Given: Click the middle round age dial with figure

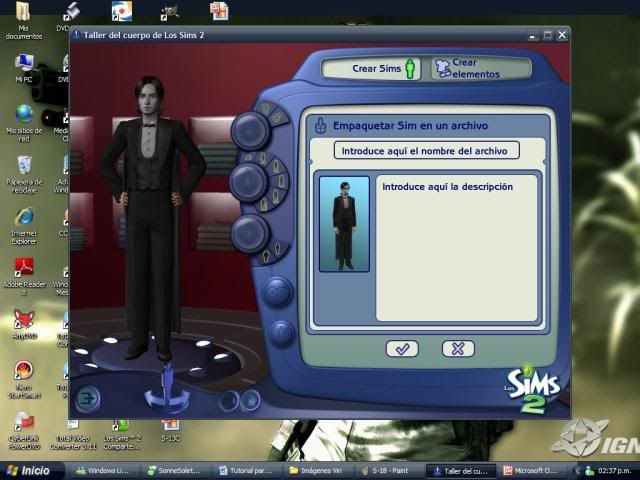Looking at the screenshot, I should click(248, 182).
